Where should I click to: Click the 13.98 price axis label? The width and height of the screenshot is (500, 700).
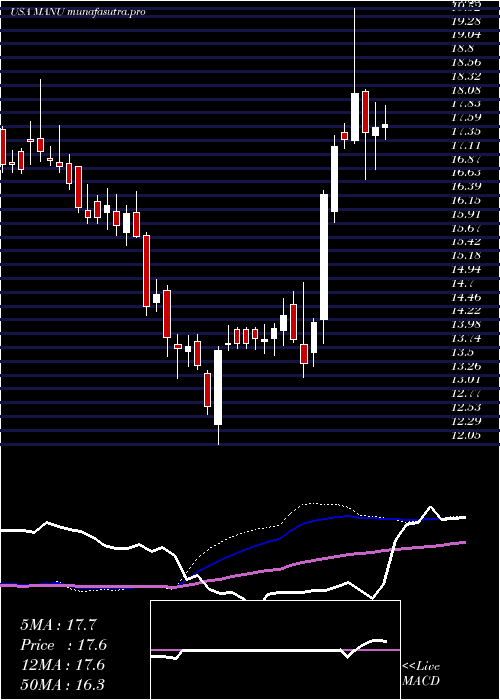pos(467,325)
